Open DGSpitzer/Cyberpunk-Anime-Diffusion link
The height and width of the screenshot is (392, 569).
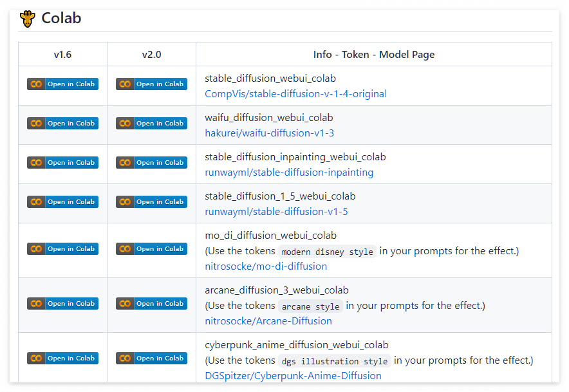[293, 376]
